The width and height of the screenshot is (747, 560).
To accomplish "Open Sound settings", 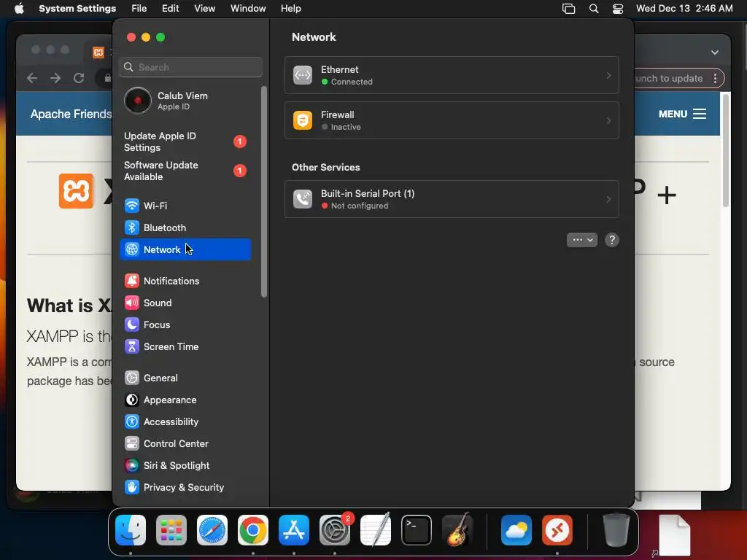I will [x=185, y=303].
